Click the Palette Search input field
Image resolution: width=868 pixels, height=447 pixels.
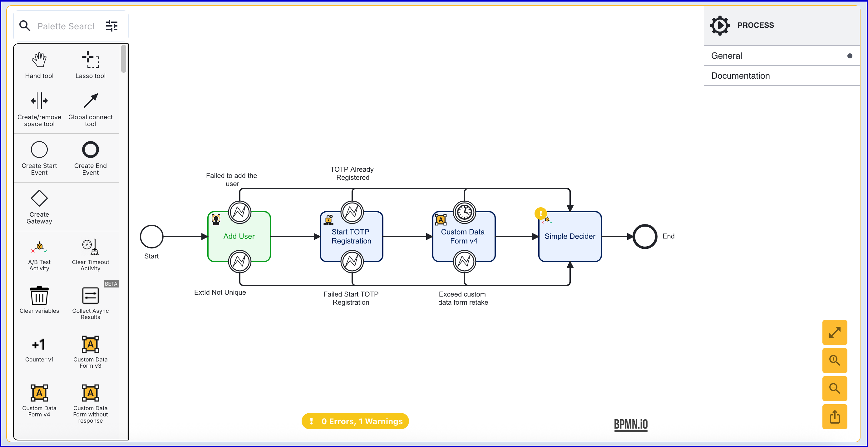click(66, 26)
